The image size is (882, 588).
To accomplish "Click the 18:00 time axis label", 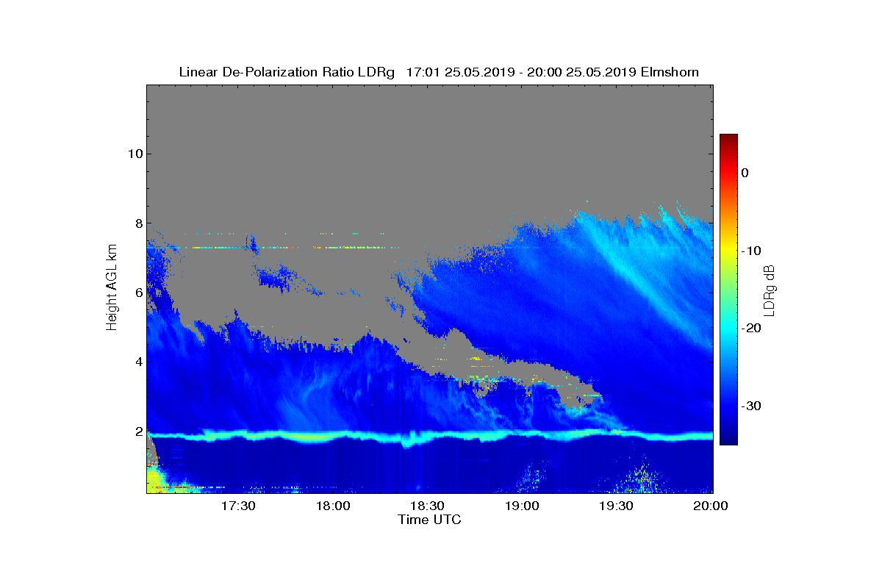I will pyautogui.click(x=333, y=506).
